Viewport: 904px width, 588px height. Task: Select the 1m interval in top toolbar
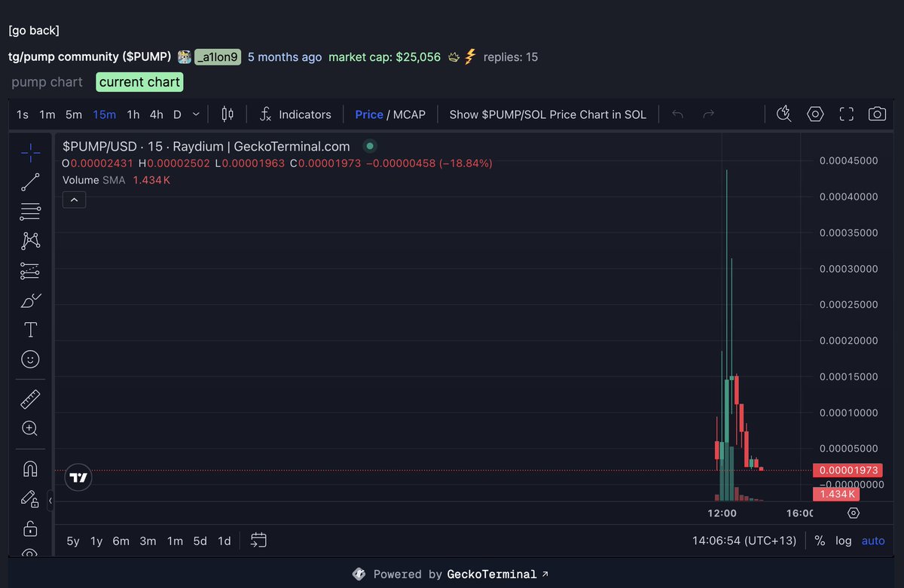pyautogui.click(x=47, y=114)
